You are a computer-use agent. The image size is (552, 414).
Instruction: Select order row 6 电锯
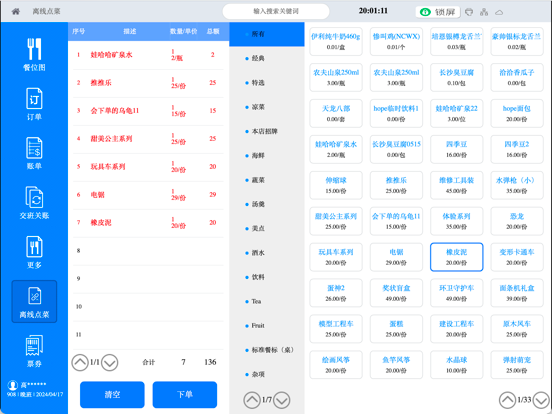point(148,195)
